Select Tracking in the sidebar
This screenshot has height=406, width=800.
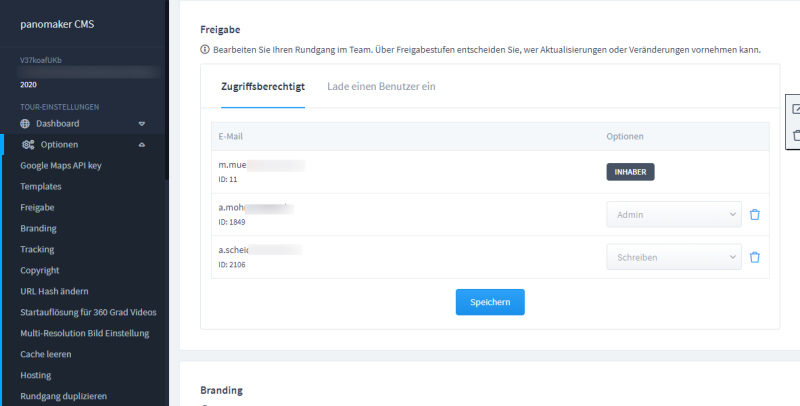tap(37, 249)
